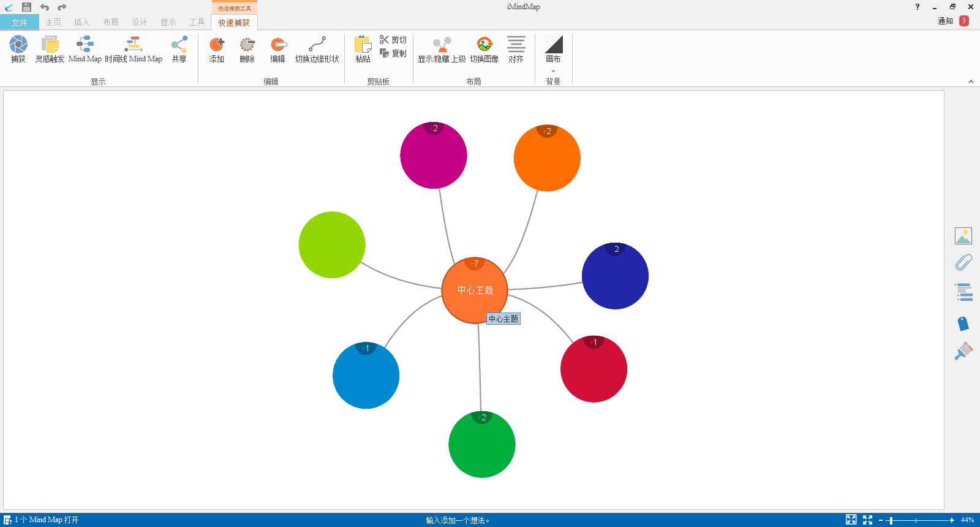The image size is (980, 527).
Task: Click the 共享 share icon
Action: point(179,45)
